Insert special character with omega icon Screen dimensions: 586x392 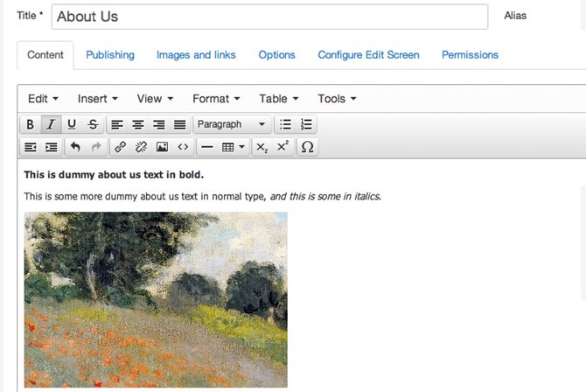(307, 147)
